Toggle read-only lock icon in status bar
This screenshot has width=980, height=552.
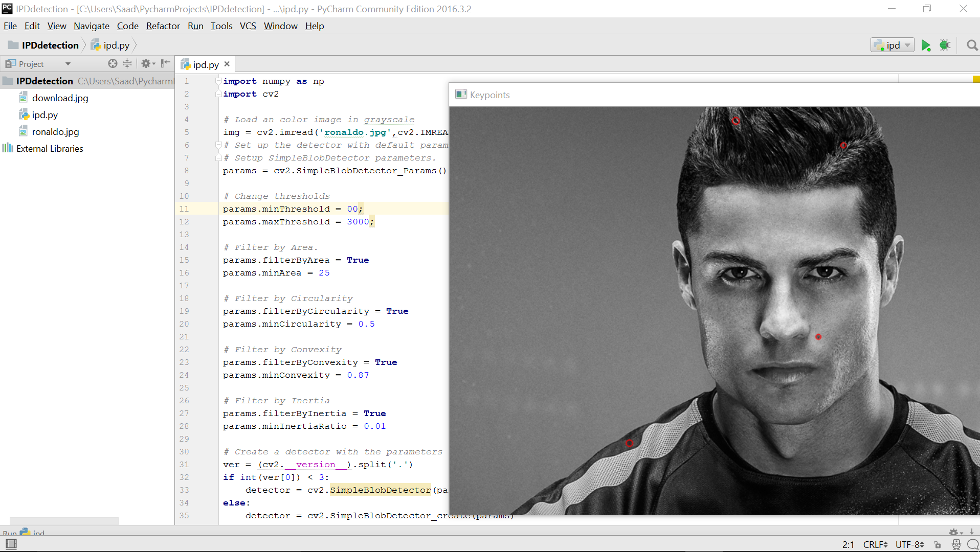coord(937,545)
